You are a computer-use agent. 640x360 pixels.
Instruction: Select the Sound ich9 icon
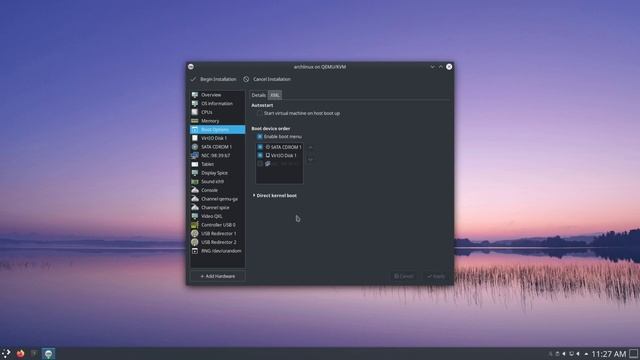coord(195,181)
